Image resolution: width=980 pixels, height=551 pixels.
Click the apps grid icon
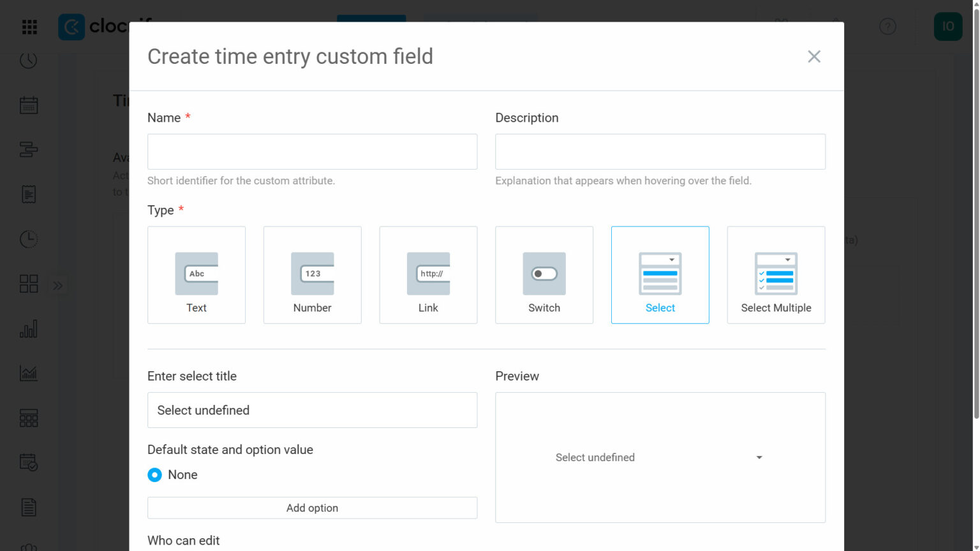pyautogui.click(x=29, y=27)
